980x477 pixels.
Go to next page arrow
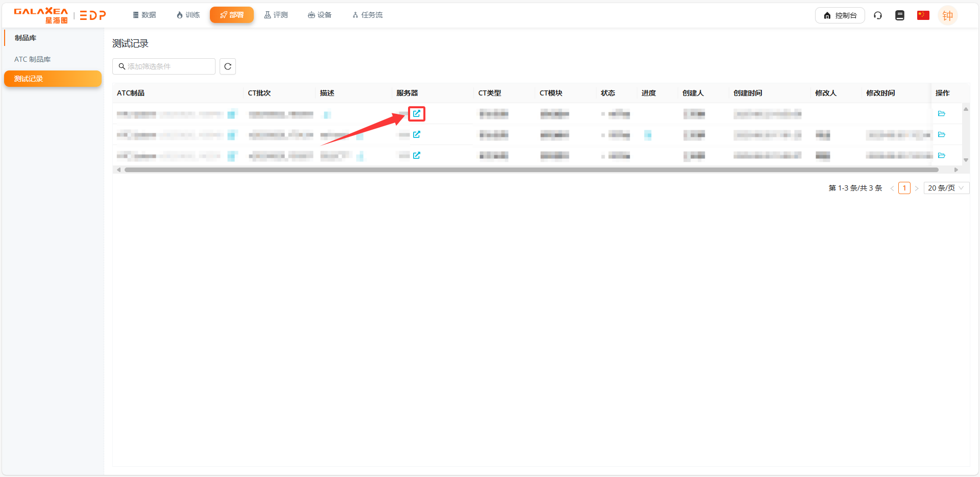917,188
